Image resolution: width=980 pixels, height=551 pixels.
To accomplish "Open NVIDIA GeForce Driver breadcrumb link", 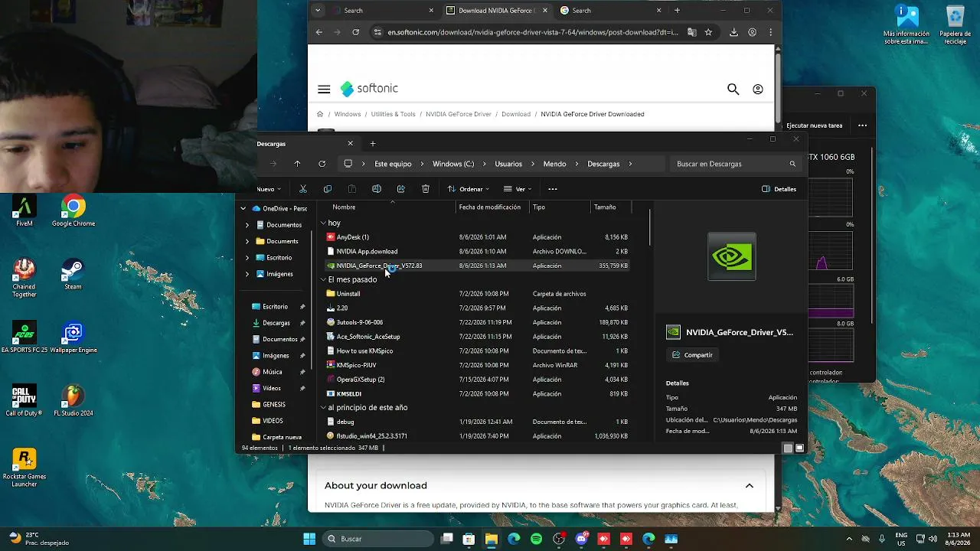I will pos(459,114).
